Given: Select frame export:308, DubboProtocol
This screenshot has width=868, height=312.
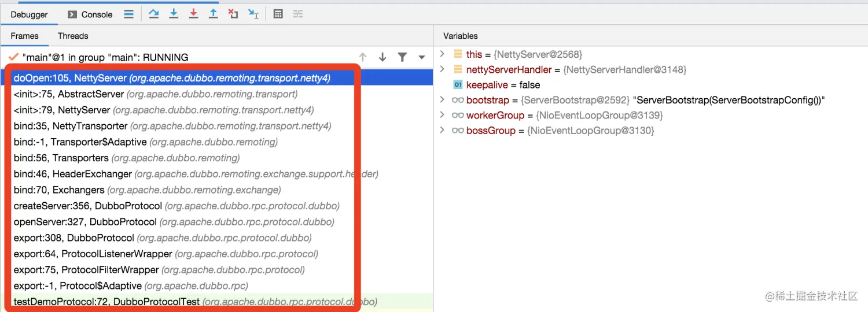Looking at the screenshot, I should point(216,238).
